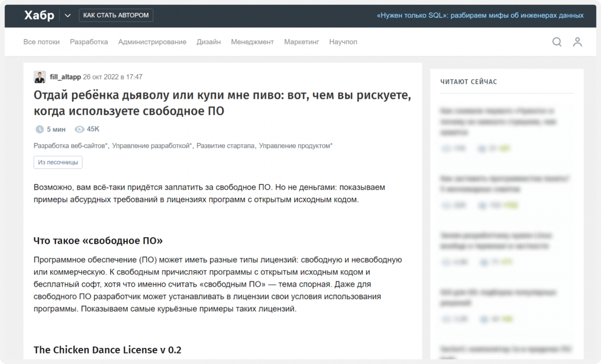Click the КАК СТАТЬ АВТОРОМ button
This screenshot has height=364, width=601.
(116, 15)
